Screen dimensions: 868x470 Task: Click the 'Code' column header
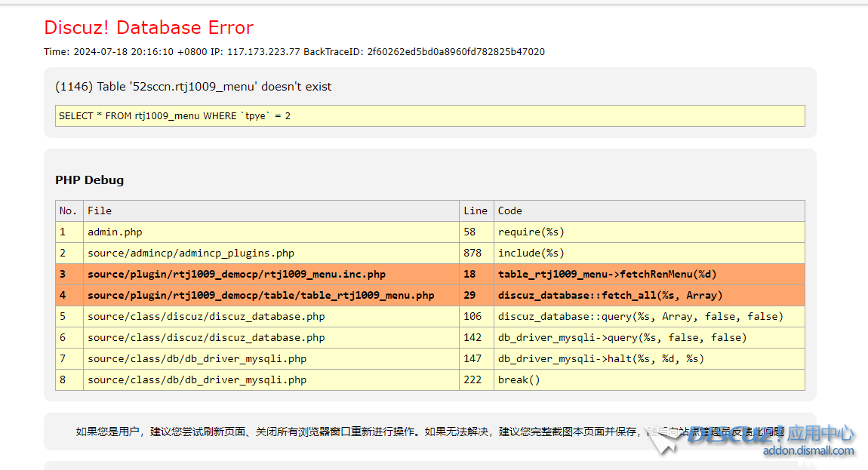pyautogui.click(x=510, y=210)
